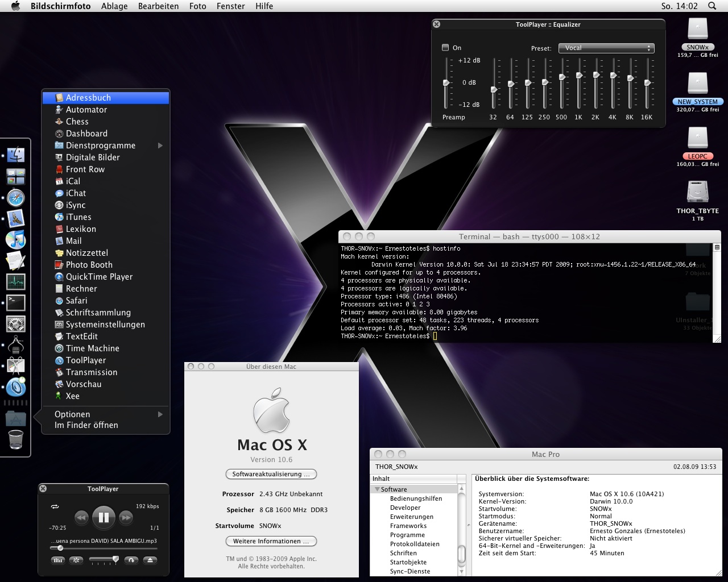Viewport: 728px width, 582px height.
Task: Open the Apple menu
Action: pyautogui.click(x=15, y=6)
